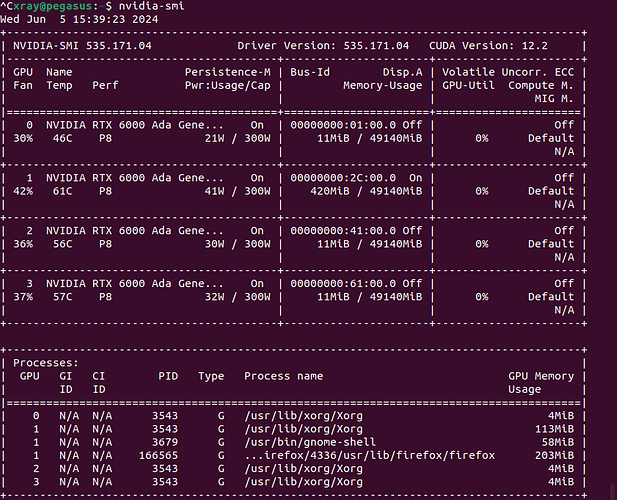Click the PID column header
The width and height of the screenshot is (617, 500).
168,376
